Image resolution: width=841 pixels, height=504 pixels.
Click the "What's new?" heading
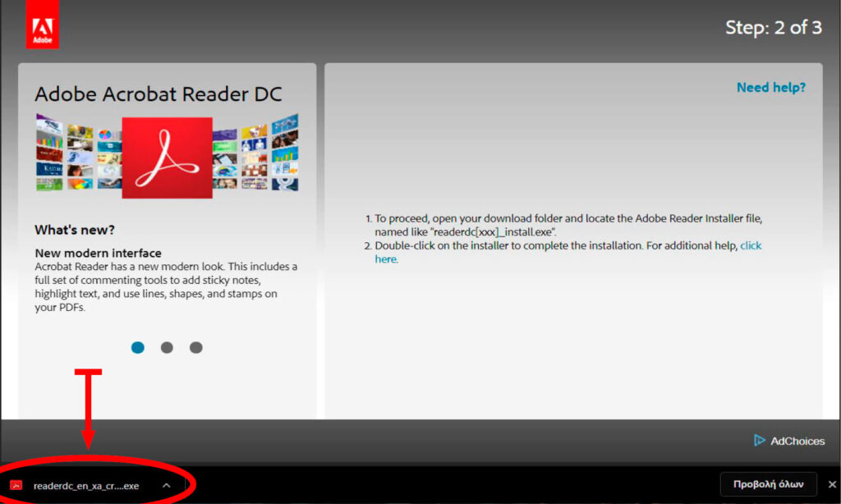click(x=75, y=230)
